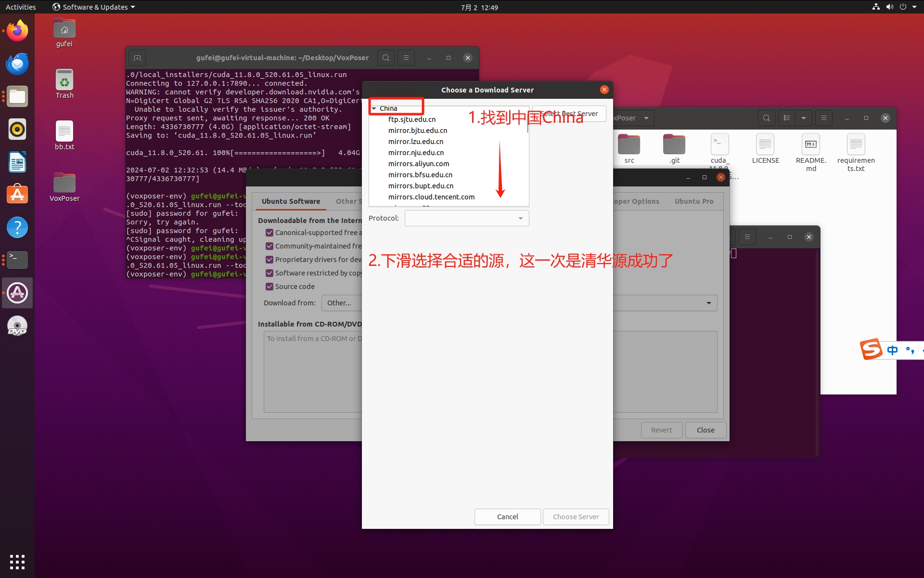
Task: Open the Trash desktop icon
Action: 64,84
